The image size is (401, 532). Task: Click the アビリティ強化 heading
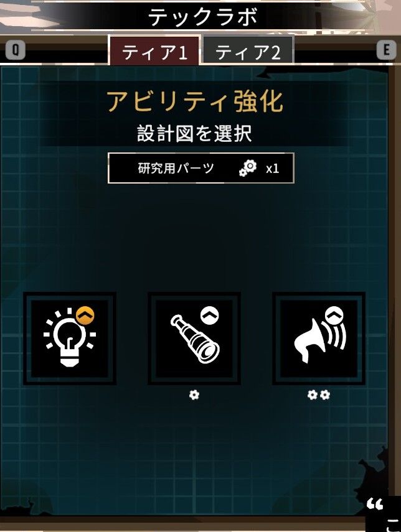(195, 101)
